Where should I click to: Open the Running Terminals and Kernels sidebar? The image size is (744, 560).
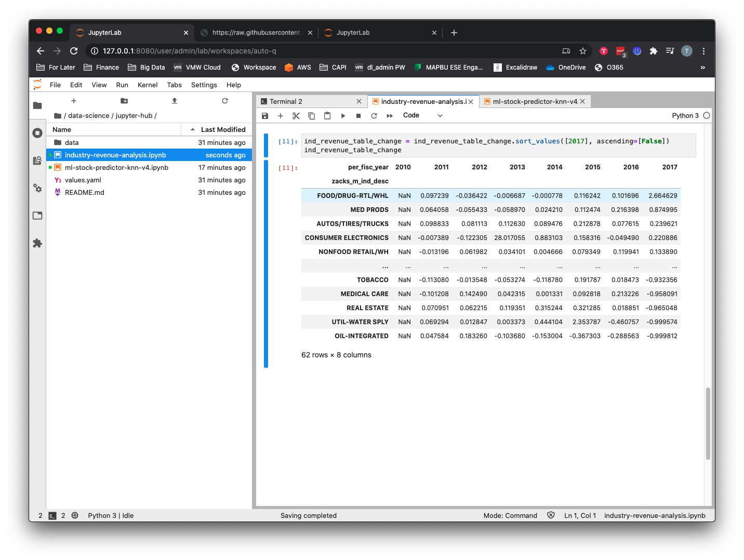37,133
